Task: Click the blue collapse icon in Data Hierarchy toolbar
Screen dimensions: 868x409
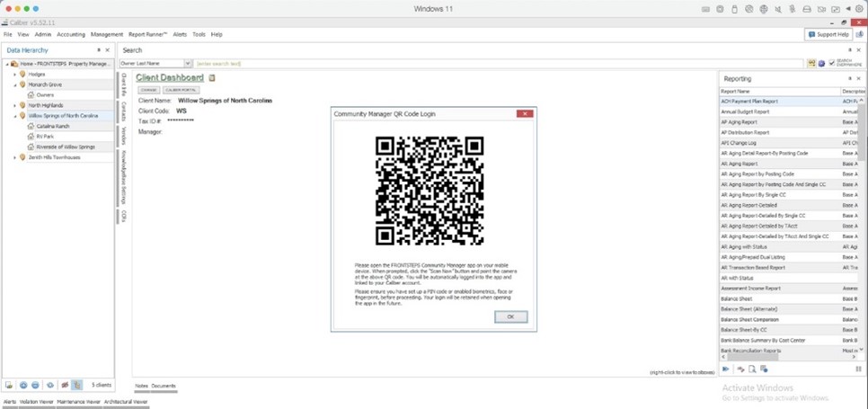Action: 35,385
